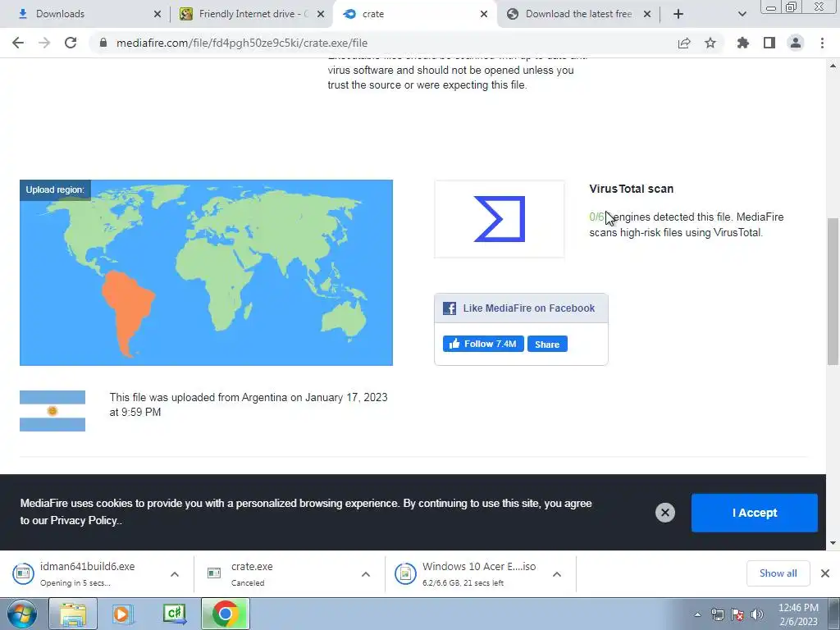Toggle the Chrome side panel icon
The width and height of the screenshot is (840, 630).
point(769,43)
